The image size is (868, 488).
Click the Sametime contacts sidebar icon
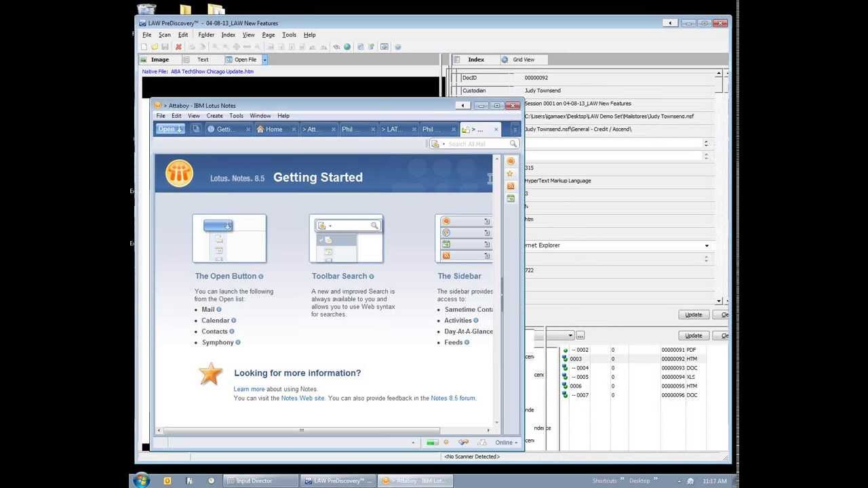[x=510, y=161]
